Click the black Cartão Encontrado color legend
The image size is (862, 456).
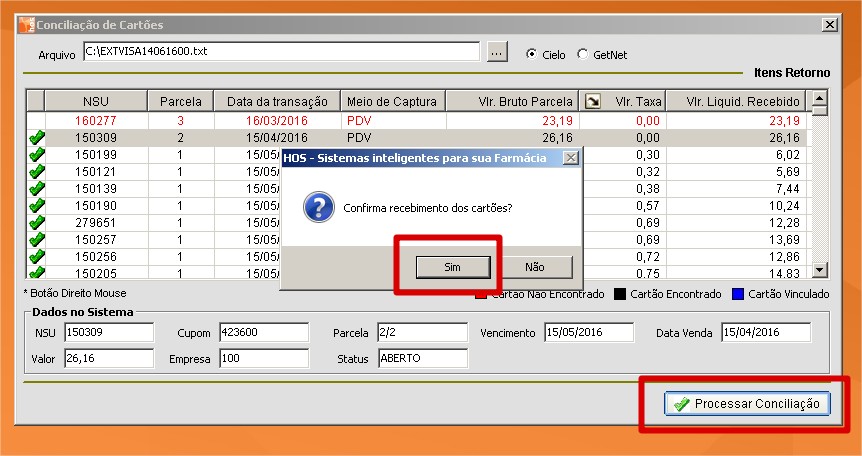click(620, 294)
